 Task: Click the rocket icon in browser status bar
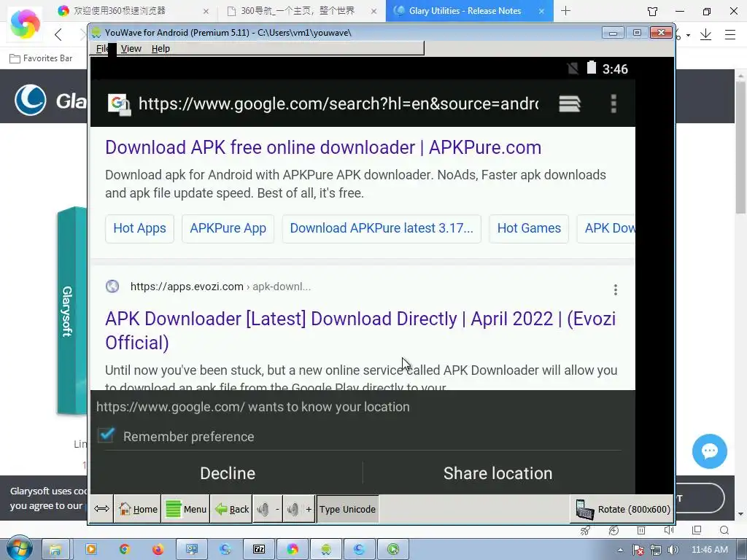586,530
